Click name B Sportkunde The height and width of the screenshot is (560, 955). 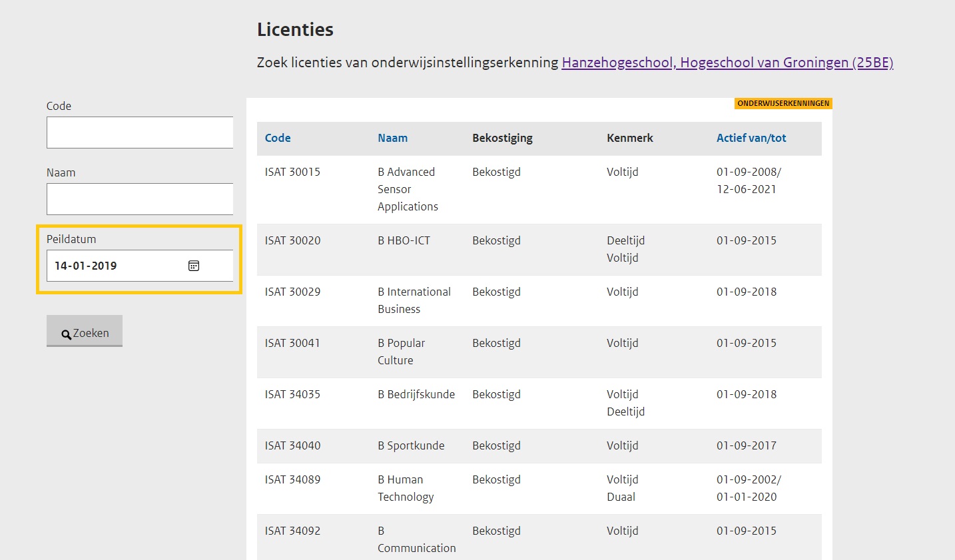pos(411,445)
